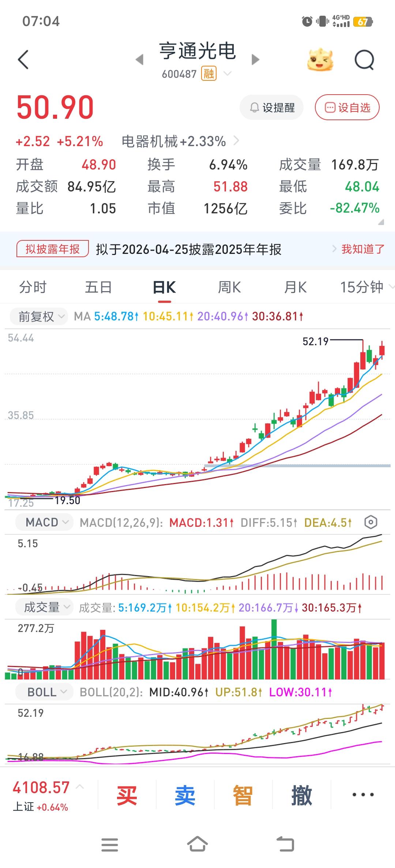Tap Android recent apps menu icon
395x868 pixels.
(110, 845)
